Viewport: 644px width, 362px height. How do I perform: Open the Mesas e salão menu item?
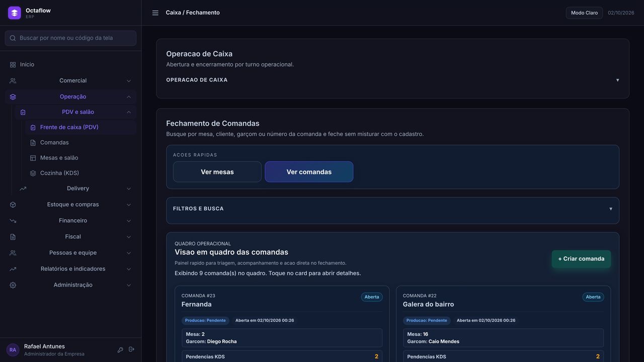[x=80, y=158]
